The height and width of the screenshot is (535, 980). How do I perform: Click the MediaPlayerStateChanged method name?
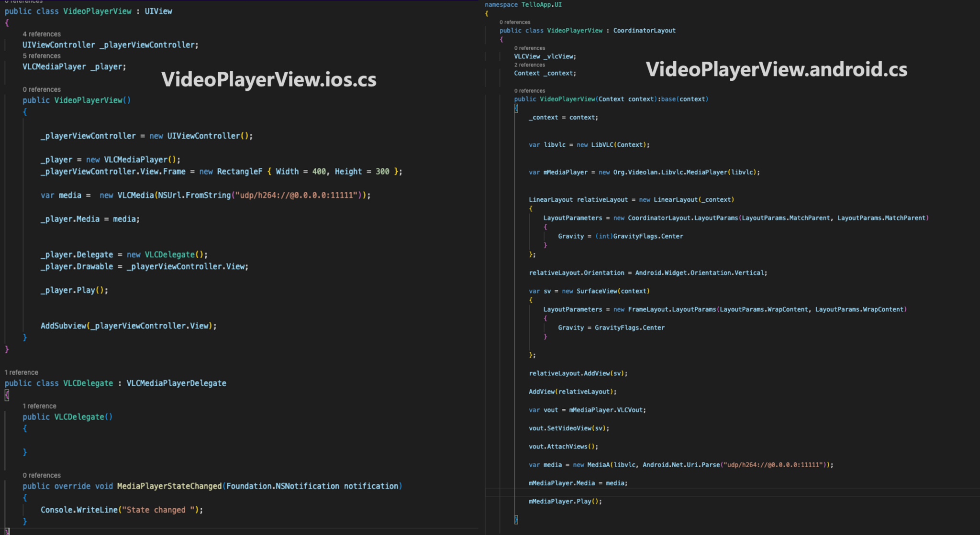[169, 486]
